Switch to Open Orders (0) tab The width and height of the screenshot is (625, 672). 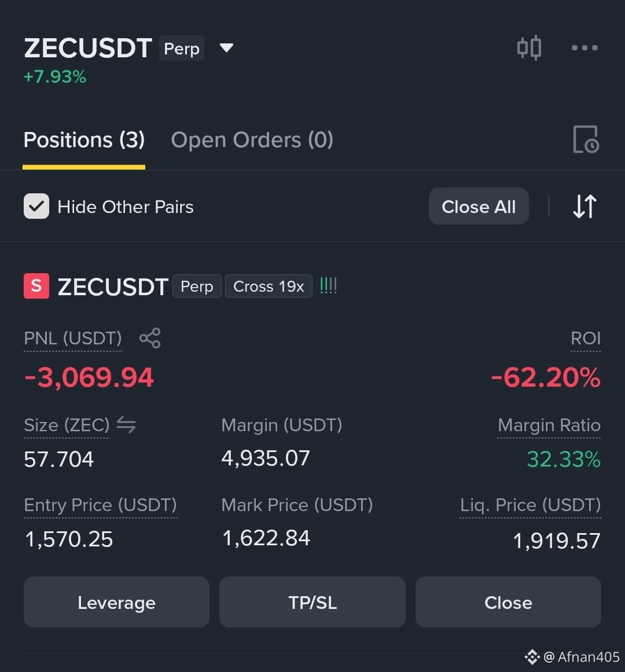(x=252, y=139)
